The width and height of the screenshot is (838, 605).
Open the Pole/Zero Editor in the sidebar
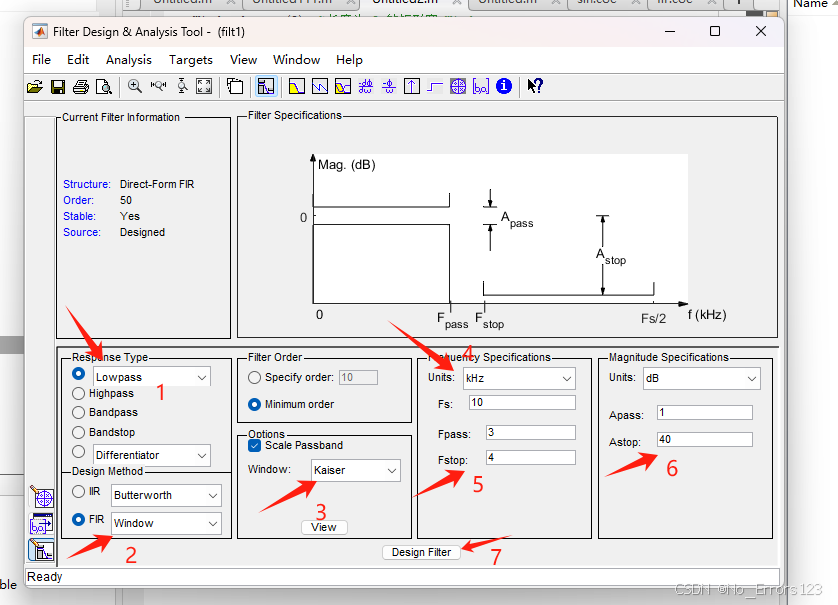coord(42,497)
